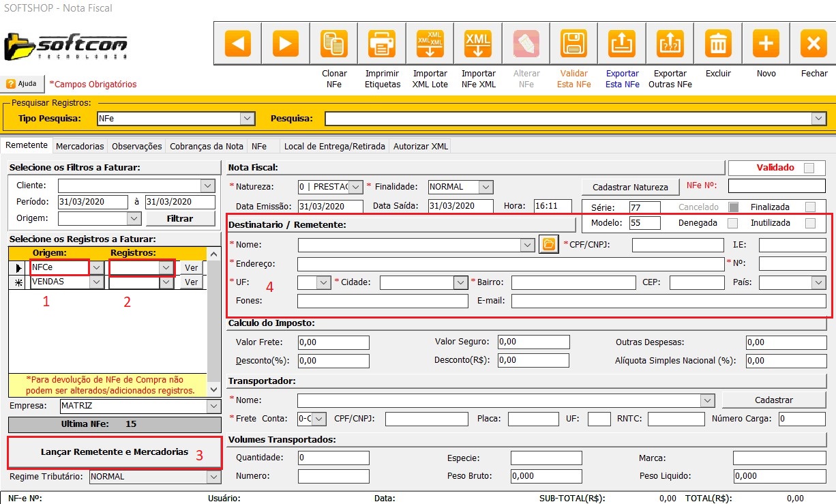Expand the Tipo Pesquisa dropdown
The width and height of the screenshot is (836, 504).
(x=248, y=119)
